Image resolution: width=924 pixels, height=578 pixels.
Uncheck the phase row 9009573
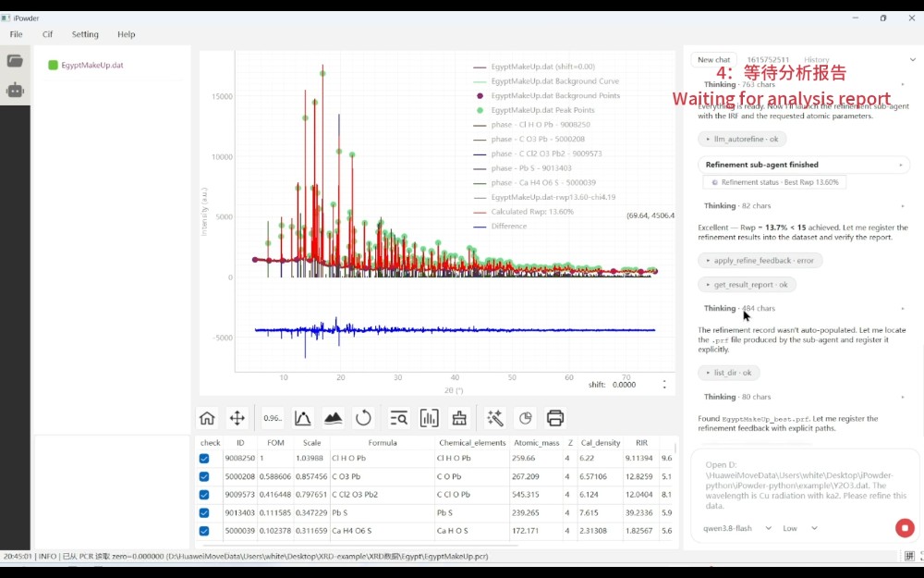coord(204,495)
